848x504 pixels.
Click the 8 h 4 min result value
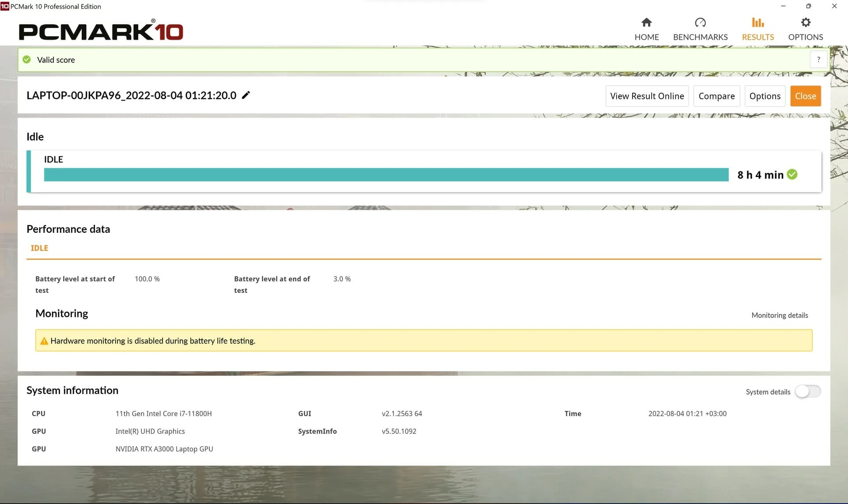click(760, 175)
